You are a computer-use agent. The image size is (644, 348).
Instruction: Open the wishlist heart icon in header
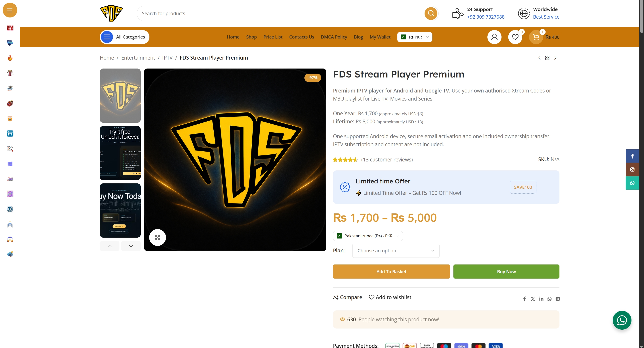[515, 37]
